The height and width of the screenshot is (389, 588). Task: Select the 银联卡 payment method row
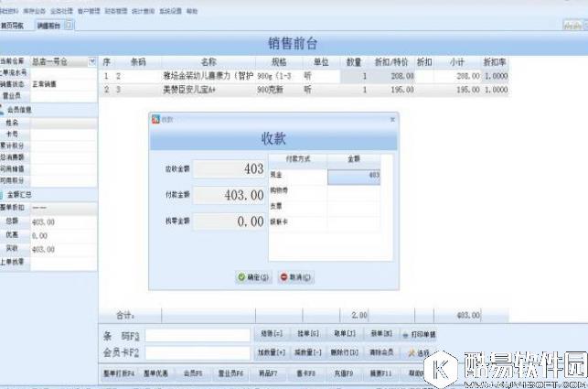click(325, 222)
